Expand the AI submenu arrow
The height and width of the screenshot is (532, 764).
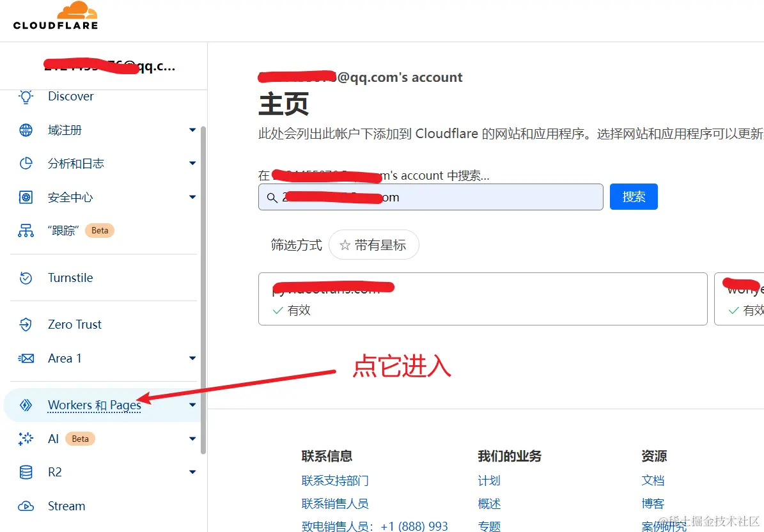pyautogui.click(x=192, y=439)
